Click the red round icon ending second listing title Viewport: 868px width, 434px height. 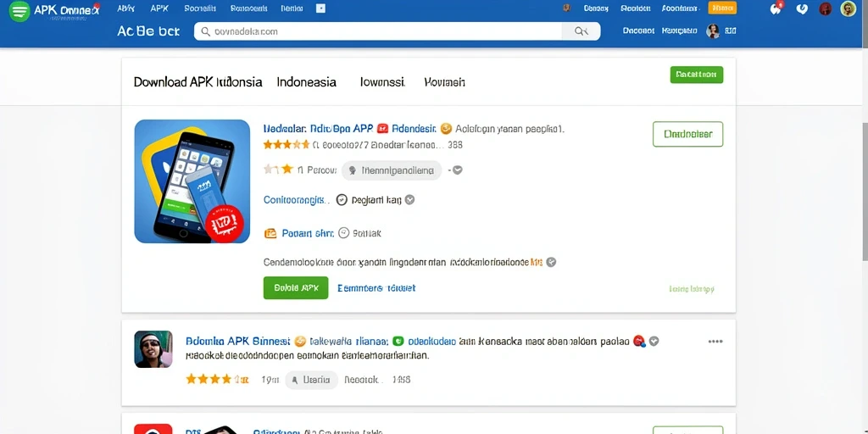pos(639,341)
